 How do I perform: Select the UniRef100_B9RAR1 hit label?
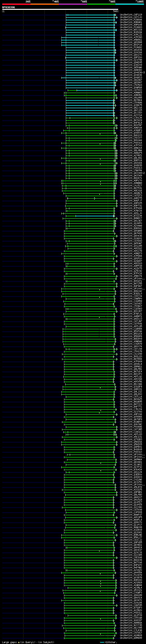(x=131, y=22)
